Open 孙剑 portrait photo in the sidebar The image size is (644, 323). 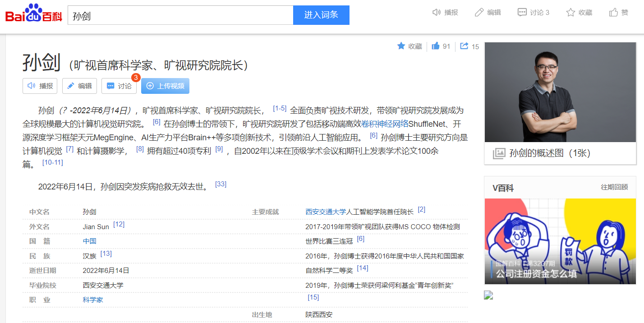pyautogui.click(x=560, y=92)
